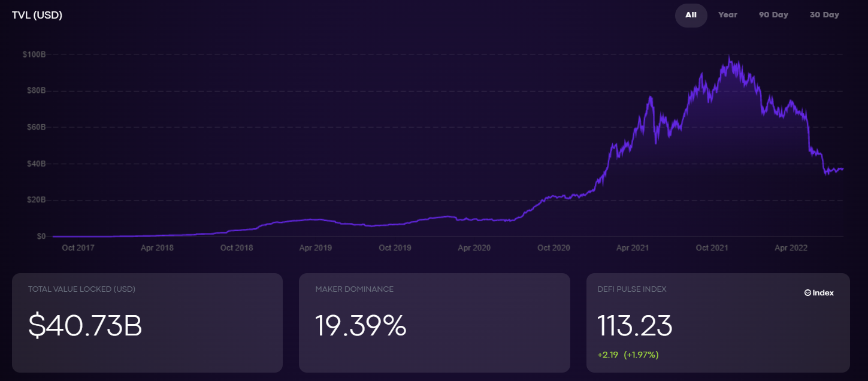Click the $100B y-axis label
Viewport: 868px width, 381px height.
(34, 55)
